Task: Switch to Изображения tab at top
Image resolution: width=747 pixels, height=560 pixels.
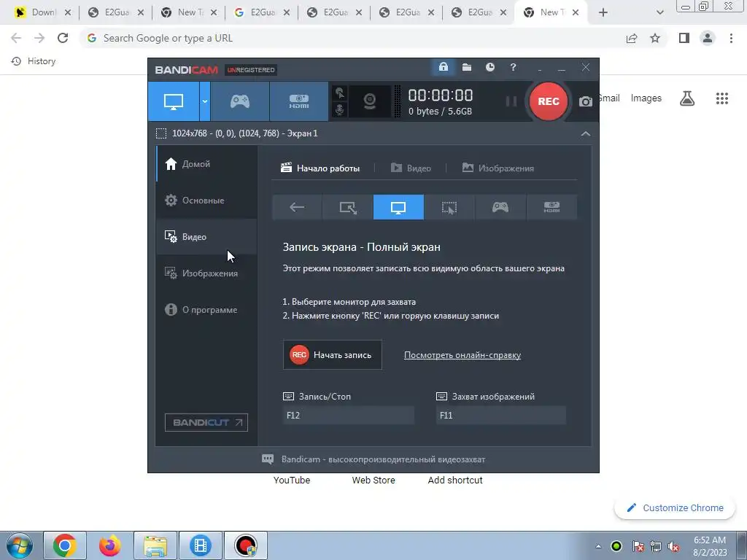Action: [498, 168]
